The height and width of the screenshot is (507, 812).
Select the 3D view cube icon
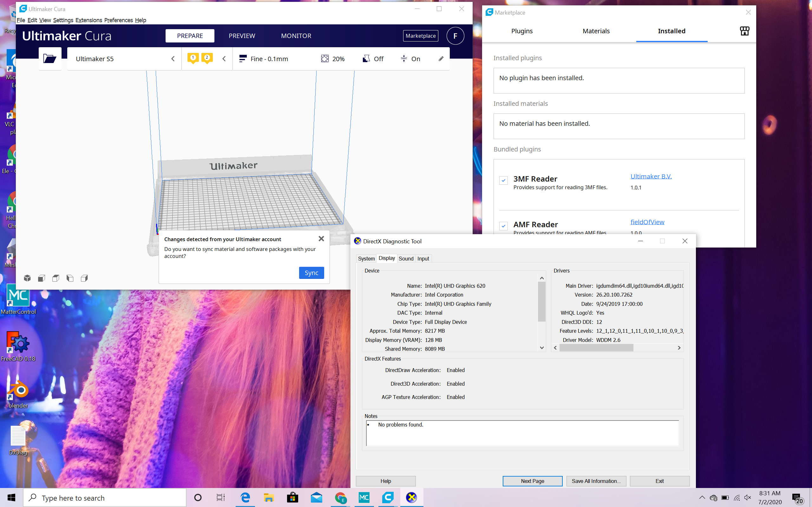tap(27, 278)
